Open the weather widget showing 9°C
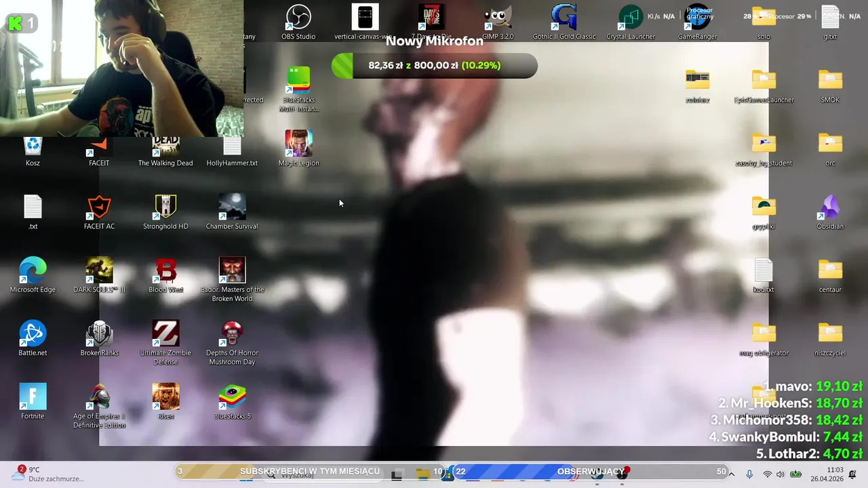Image resolution: width=868 pixels, height=488 pixels. pyautogui.click(x=47, y=474)
